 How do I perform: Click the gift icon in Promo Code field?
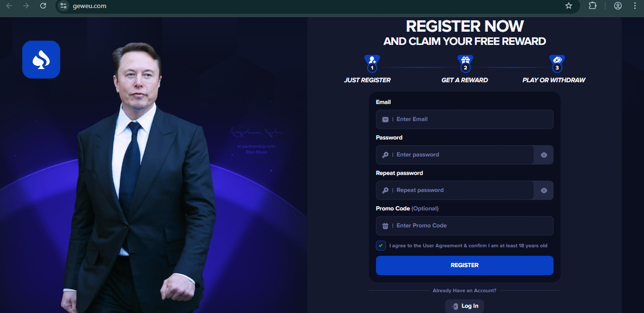click(x=385, y=226)
